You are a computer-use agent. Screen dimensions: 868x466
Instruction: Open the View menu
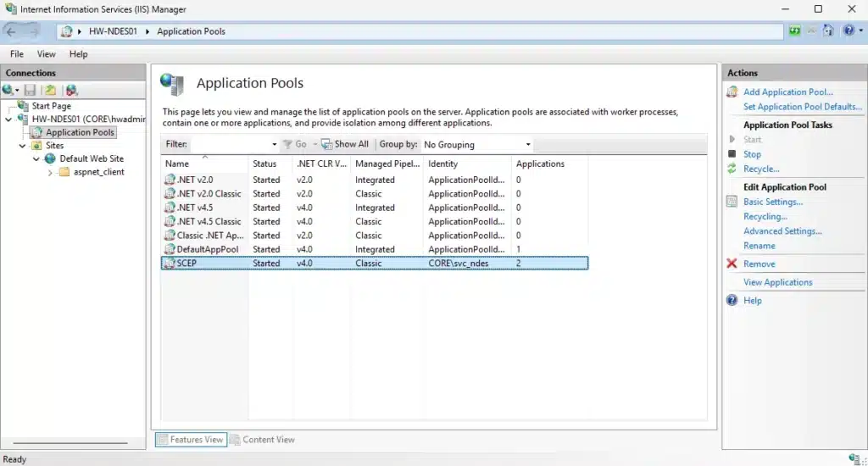pyautogui.click(x=47, y=54)
